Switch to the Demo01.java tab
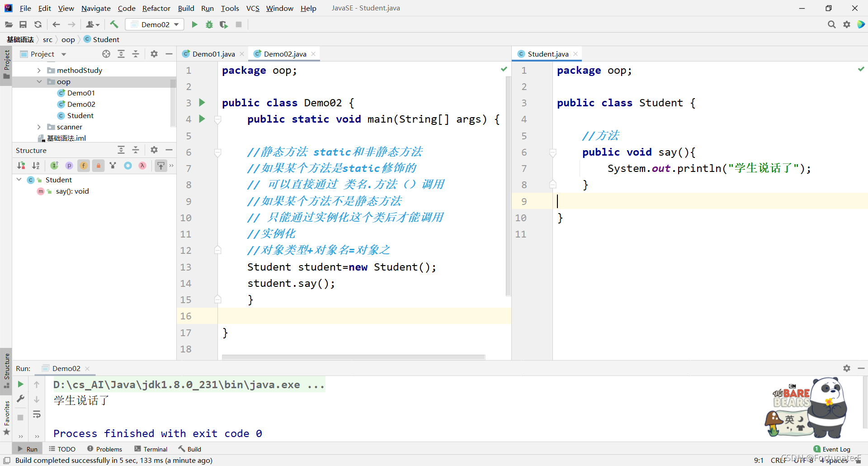The image size is (868, 466). click(x=213, y=54)
